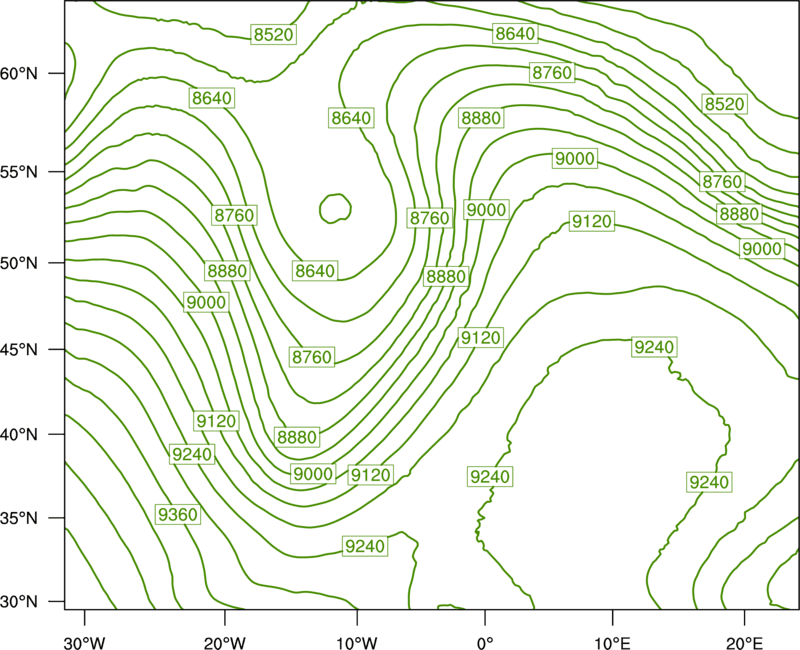This screenshot has width=800, height=650.
Task: Select the 30°W longitude axis label
Action: point(85,642)
